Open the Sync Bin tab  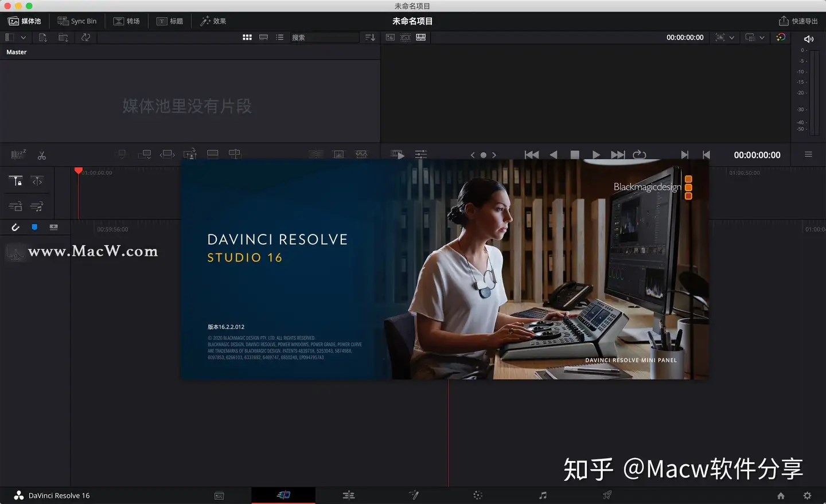click(x=77, y=21)
